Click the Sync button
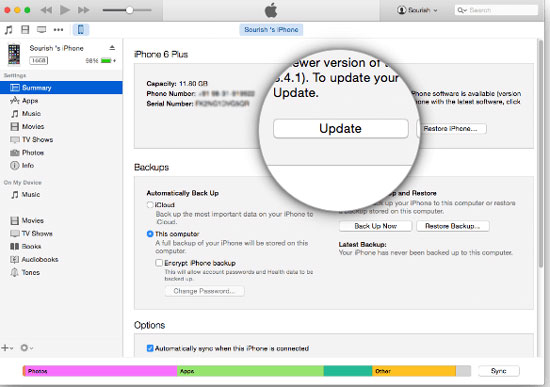This screenshot has width=550, height=387. coord(498,371)
